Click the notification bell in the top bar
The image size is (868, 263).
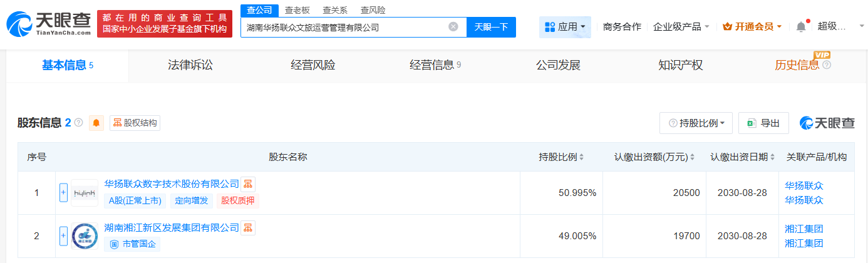pyautogui.click(x=801, y=26)
